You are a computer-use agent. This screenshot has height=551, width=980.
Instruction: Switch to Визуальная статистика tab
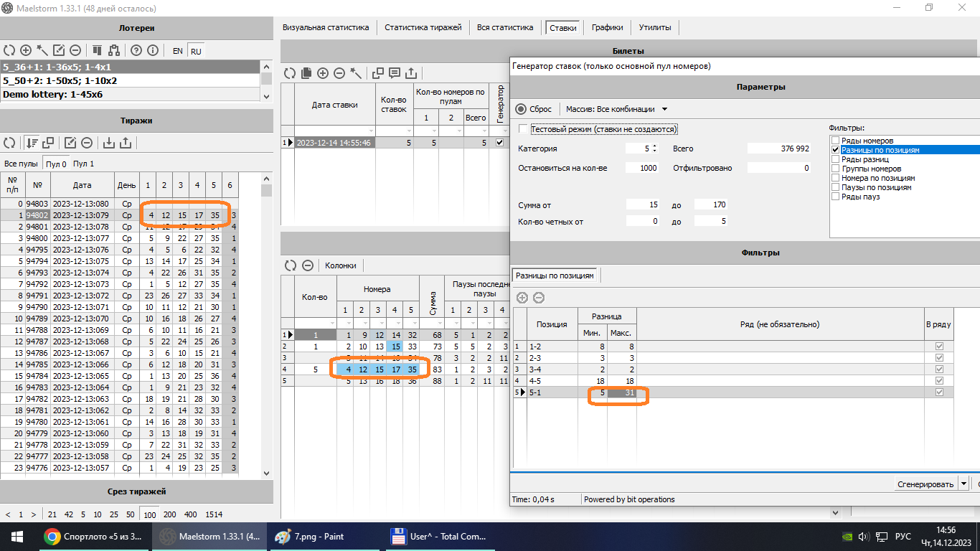point(326,27)
